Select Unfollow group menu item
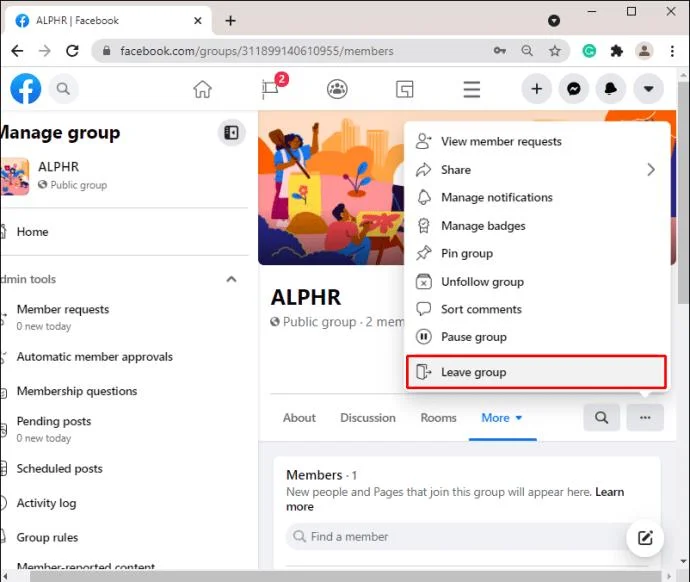This screenshot has height=582, width=690. [536, 282]
